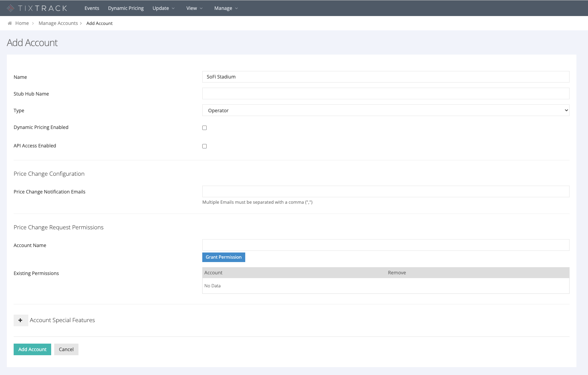Click the Home breadcrumb link
588x375 pixels.
coord(22,23)
